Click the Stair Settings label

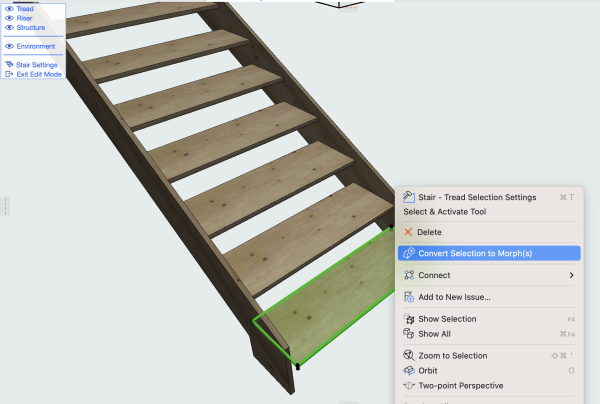click(x=38, y=65)
